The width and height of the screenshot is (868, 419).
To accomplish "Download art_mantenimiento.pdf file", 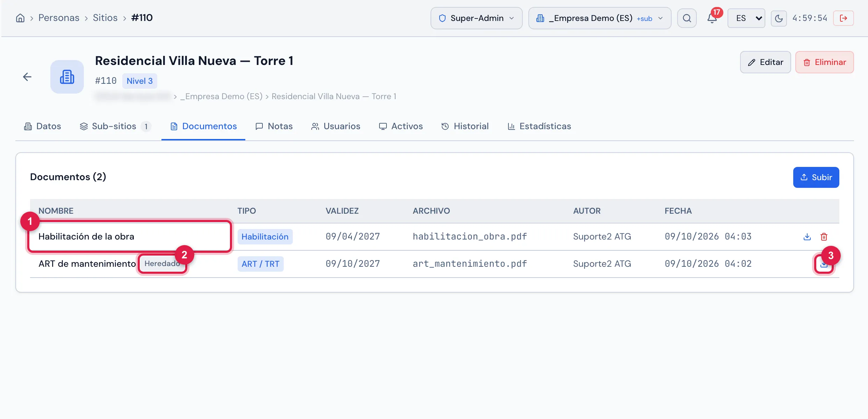I will tap(824, 264).
